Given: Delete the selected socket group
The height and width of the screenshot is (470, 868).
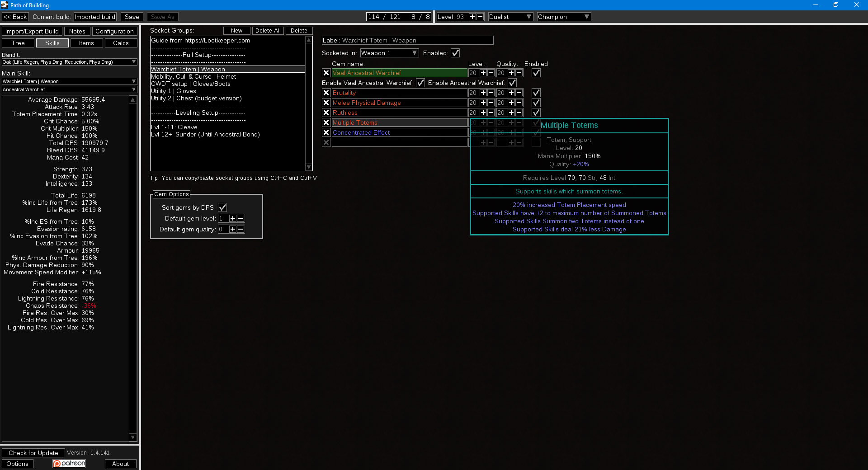Looking at the screenshot, I should [x=299, y=31].
